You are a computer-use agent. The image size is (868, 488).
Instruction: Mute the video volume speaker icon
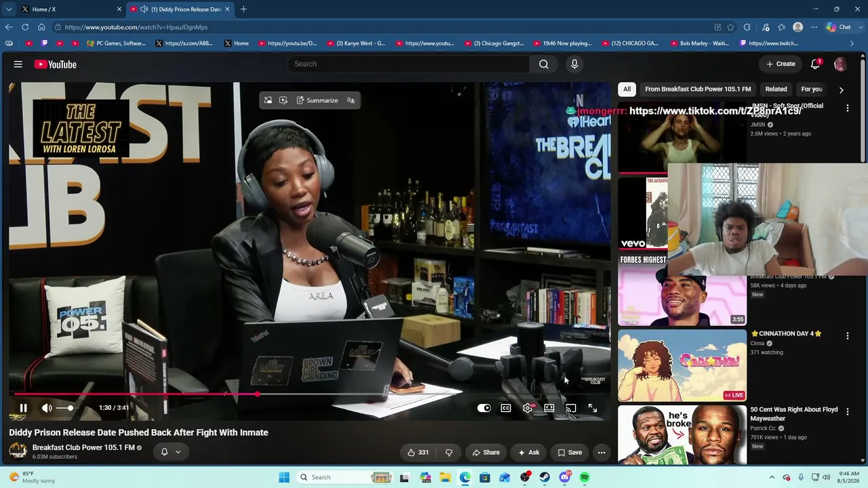tap(47, 408)
